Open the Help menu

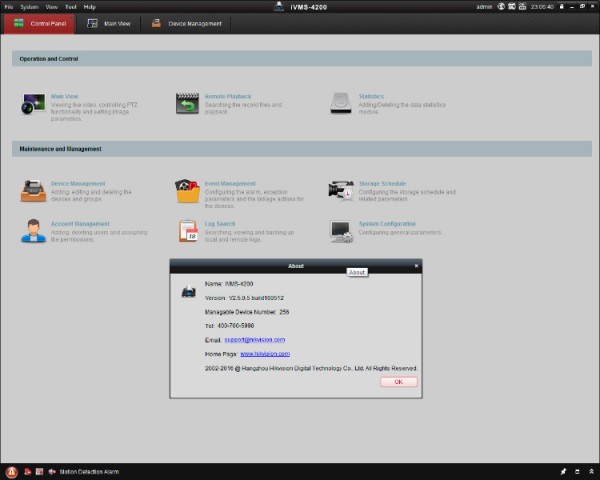coord(90,7)
